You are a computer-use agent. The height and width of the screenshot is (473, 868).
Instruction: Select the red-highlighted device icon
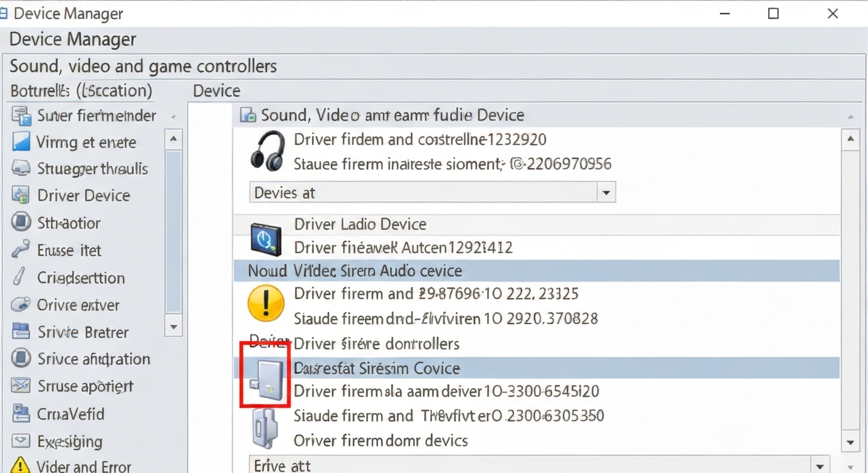265,376
